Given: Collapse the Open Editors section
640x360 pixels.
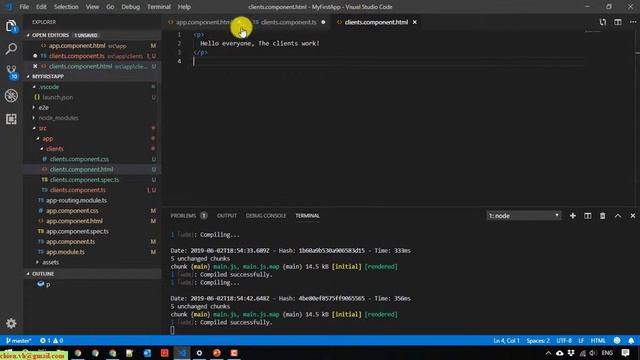Looking at the screenshot, I should pyautogui.click(x=28, y=35).
